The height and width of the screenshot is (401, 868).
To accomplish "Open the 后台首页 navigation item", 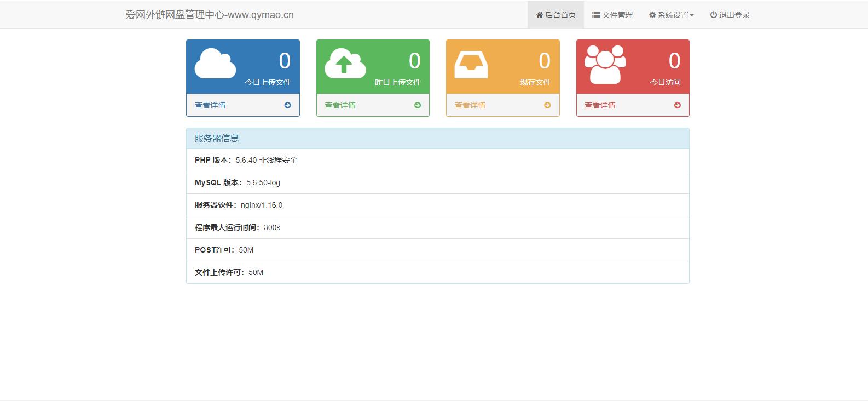I will [555, 15].
